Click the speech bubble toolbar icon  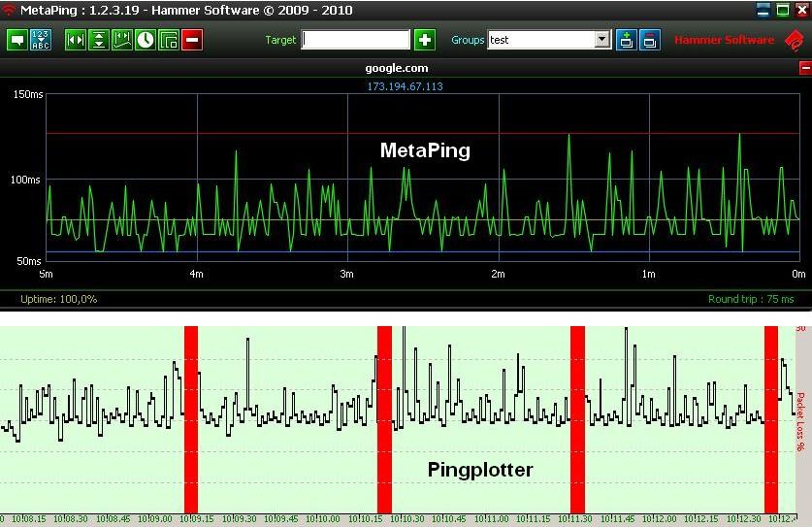pyautogui.click(x=17, y=40)
